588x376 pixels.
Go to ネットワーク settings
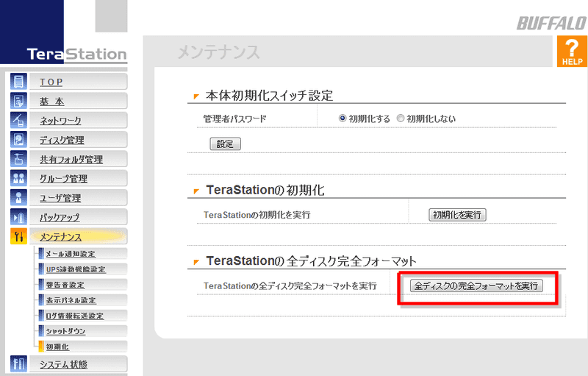coord(79,120)
